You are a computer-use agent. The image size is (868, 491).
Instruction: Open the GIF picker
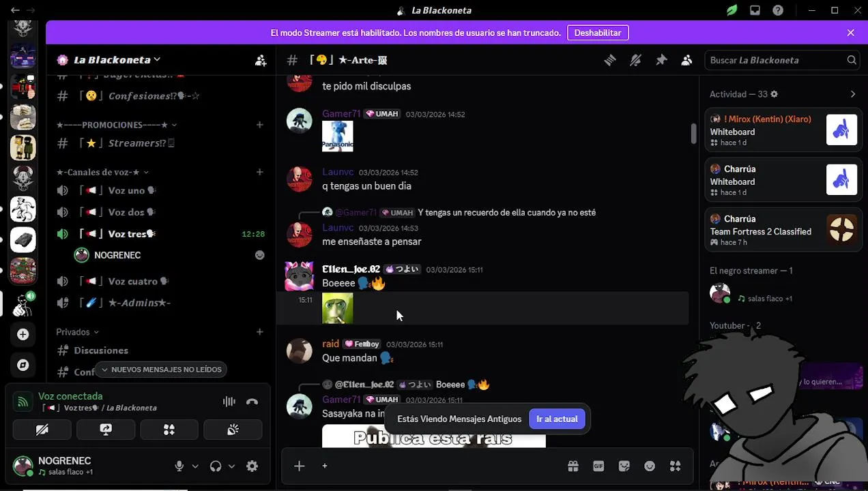click(598, 466)
